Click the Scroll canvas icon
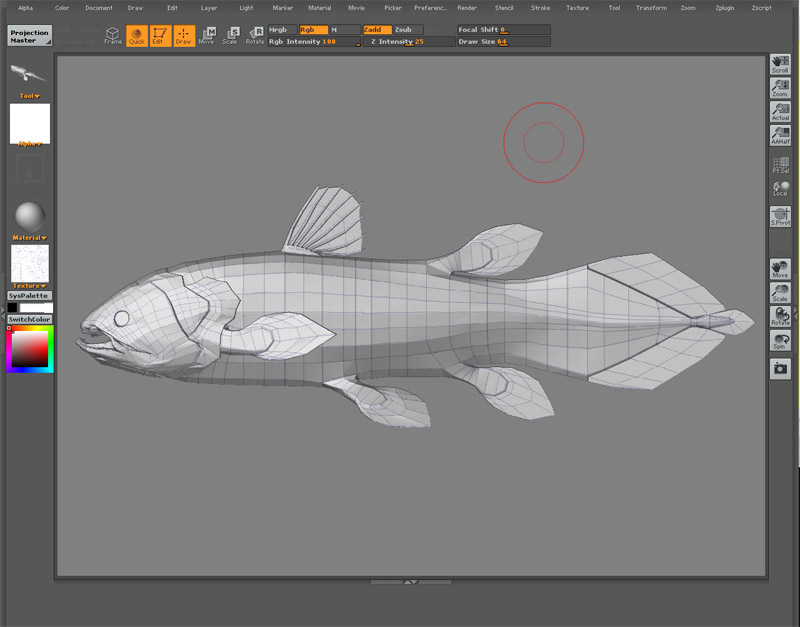The height and width of the screenshot is (627, 800). pos(780,65)
